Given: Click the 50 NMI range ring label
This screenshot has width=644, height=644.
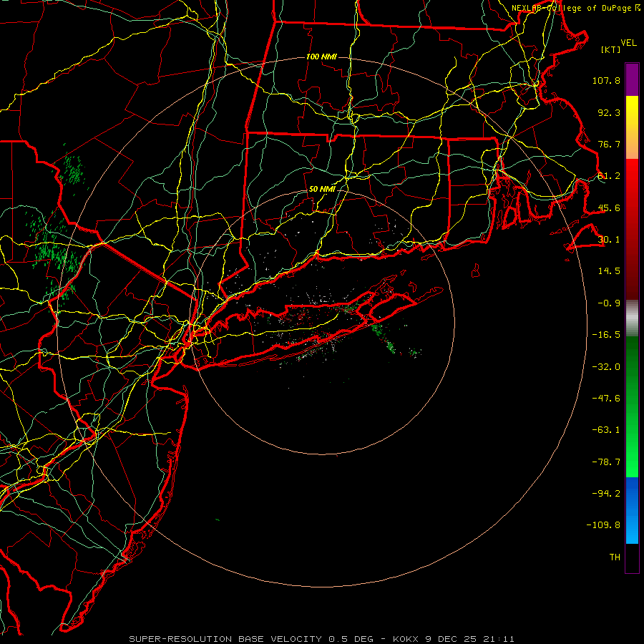Looking at the screenshot, I should click(322, 190).
